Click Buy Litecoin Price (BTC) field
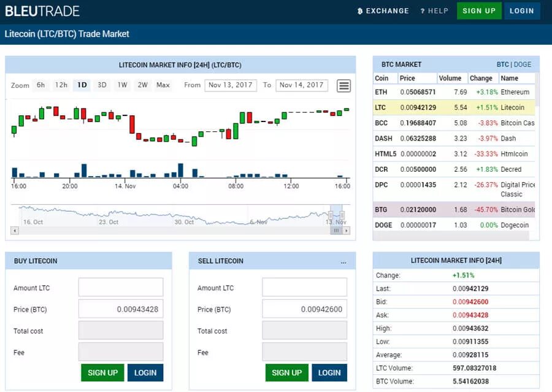552x392 pixels. 121,309
